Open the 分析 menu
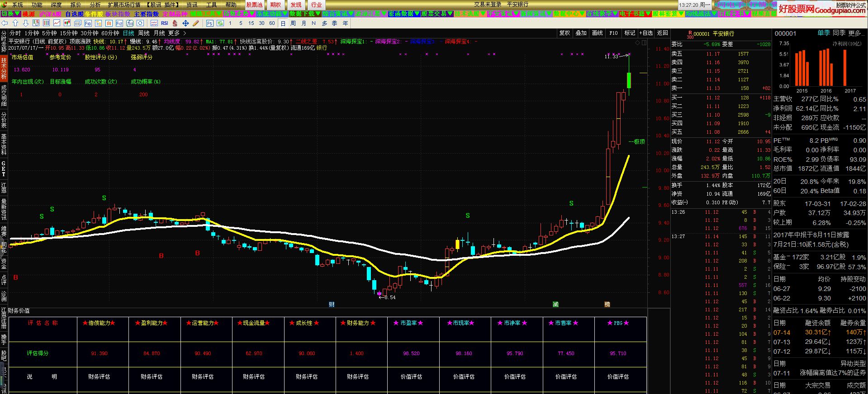This screenshot has width=868, height=394. [x=95, y=5]
